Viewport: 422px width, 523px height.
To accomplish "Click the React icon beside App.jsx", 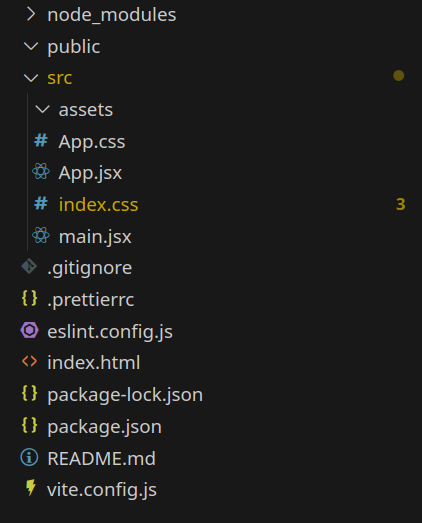I will coord(41,172).
